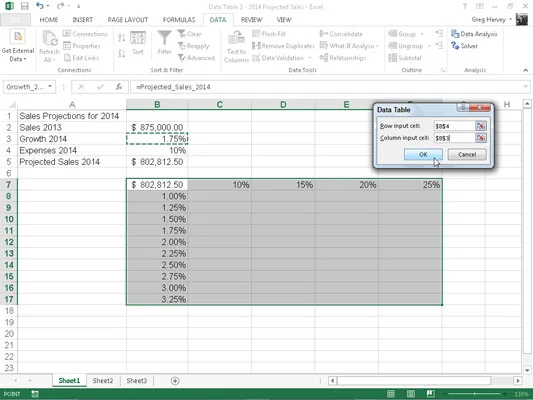Open the FORMULAS ribbon tab
The width and height of the screenshot is (533, 400).
coord(179,20)
